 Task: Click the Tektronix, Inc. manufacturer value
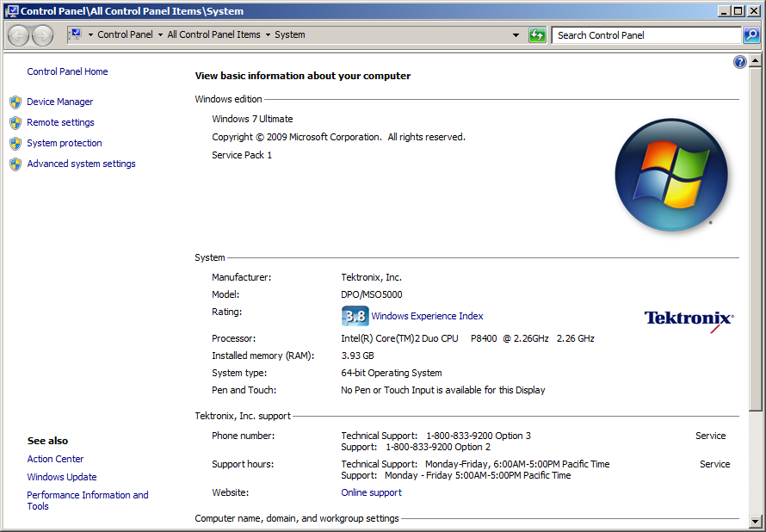pyautogui.click(x=371, y=277)
